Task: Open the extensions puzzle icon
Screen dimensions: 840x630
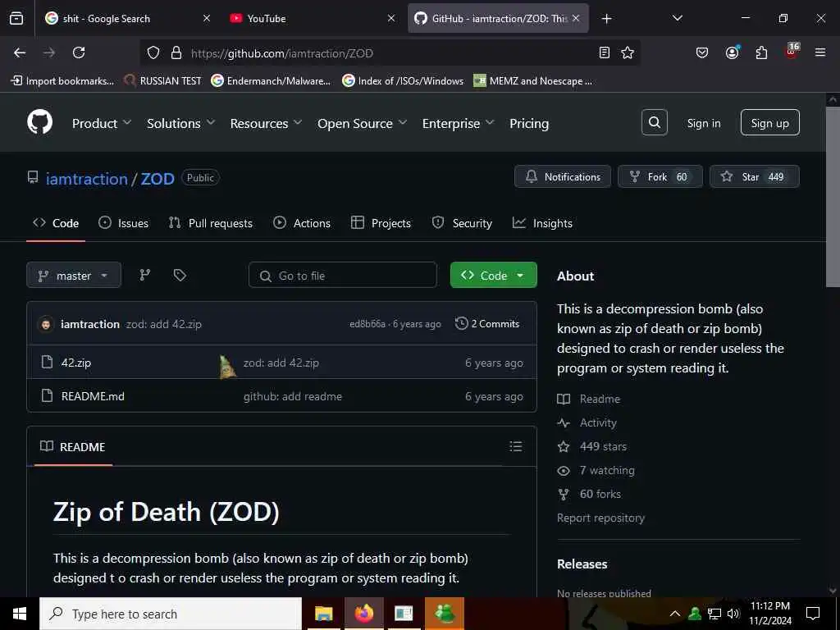Action: [761, 52]
